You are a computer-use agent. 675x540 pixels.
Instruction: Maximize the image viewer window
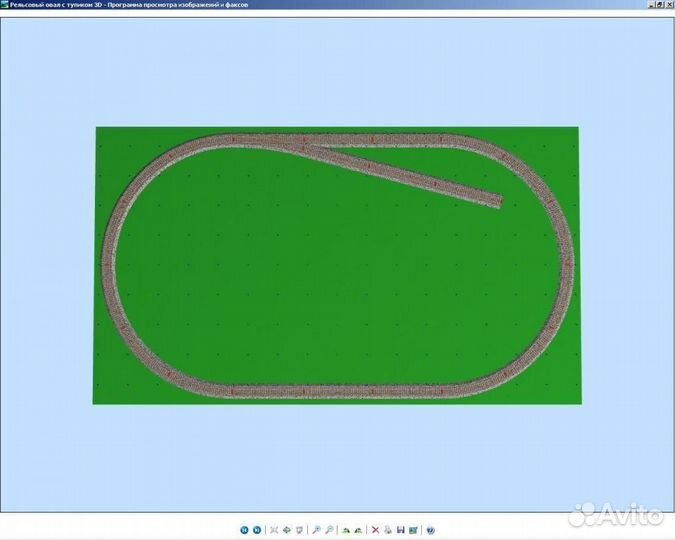[659, 5]
